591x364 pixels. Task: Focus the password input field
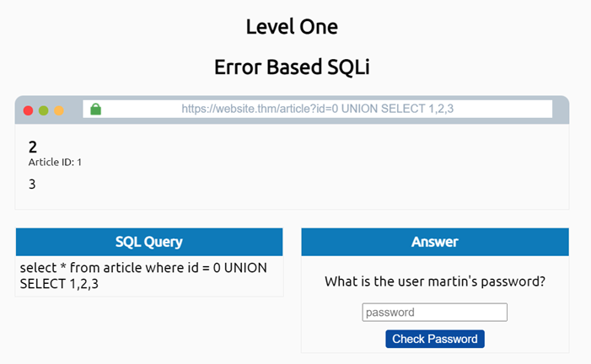(434, 313)
